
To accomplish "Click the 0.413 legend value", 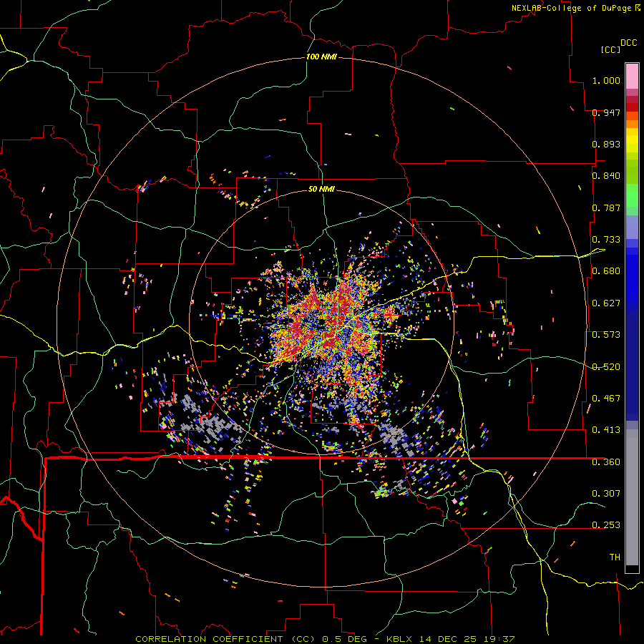I will click(x=606, y=430).
